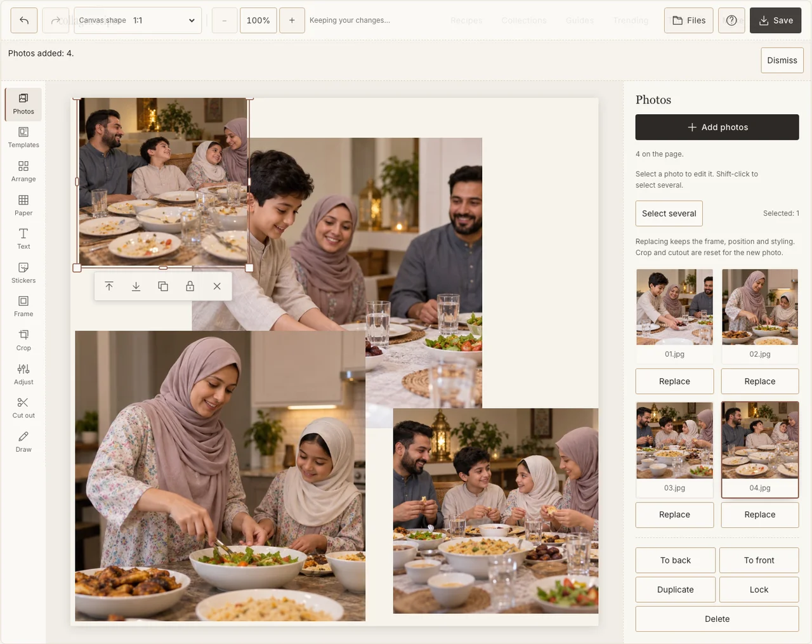Click the 'Selected: 1' status text

coord(781,213)
